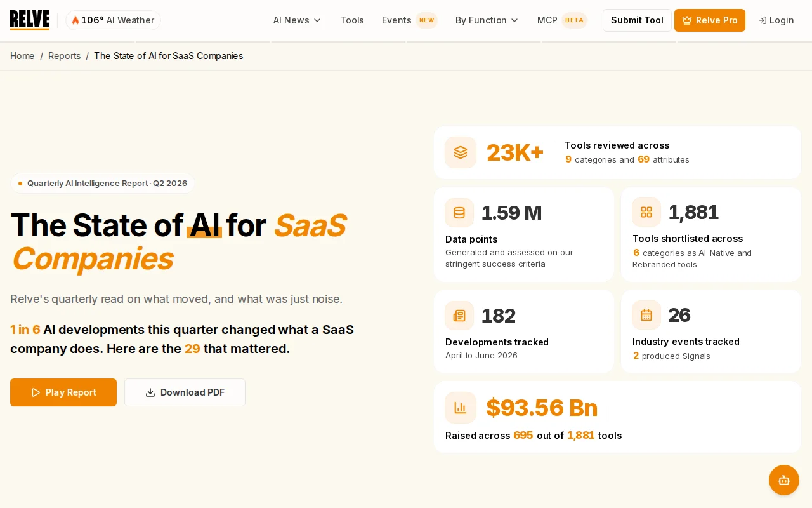Image resolution: width=812 pixels, height=508 pixels.
Task: Click the "Developments tracked" label
Action: click(497, 342)
